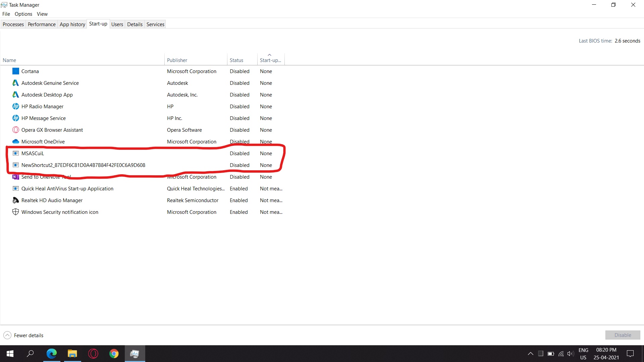Select the MSASCuiL start-up entry
644x362 pixels.
pos(33,153)
